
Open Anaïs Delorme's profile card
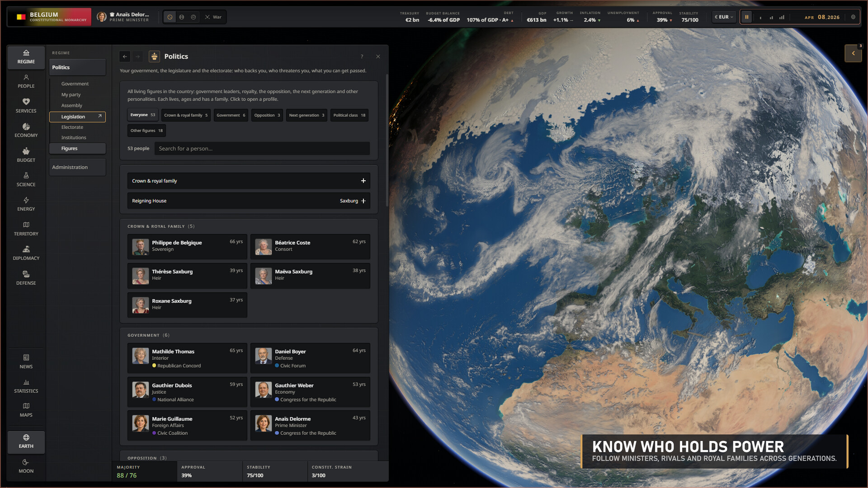pyautogui.click(x=310, y=426)
